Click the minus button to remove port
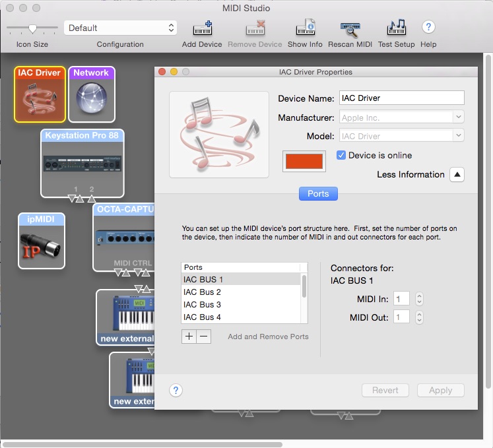This screenshot has height=448, width=493. pyautogui.click(x=204, y=336)
